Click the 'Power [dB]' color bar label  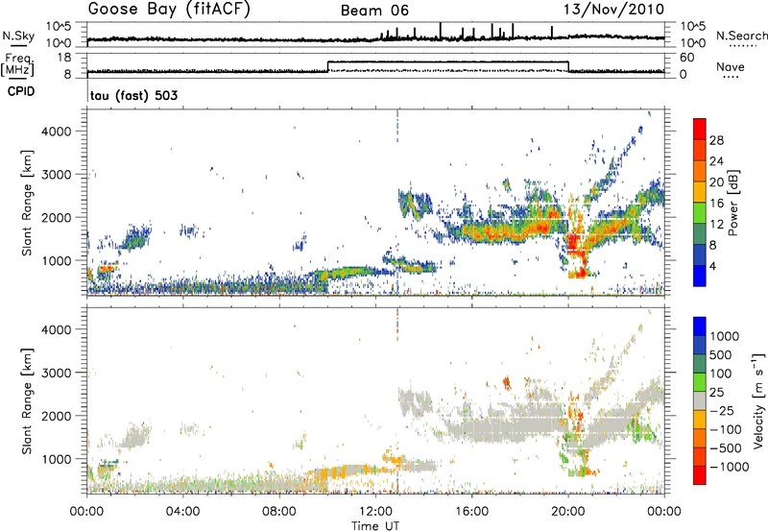(x=732, y=203)
